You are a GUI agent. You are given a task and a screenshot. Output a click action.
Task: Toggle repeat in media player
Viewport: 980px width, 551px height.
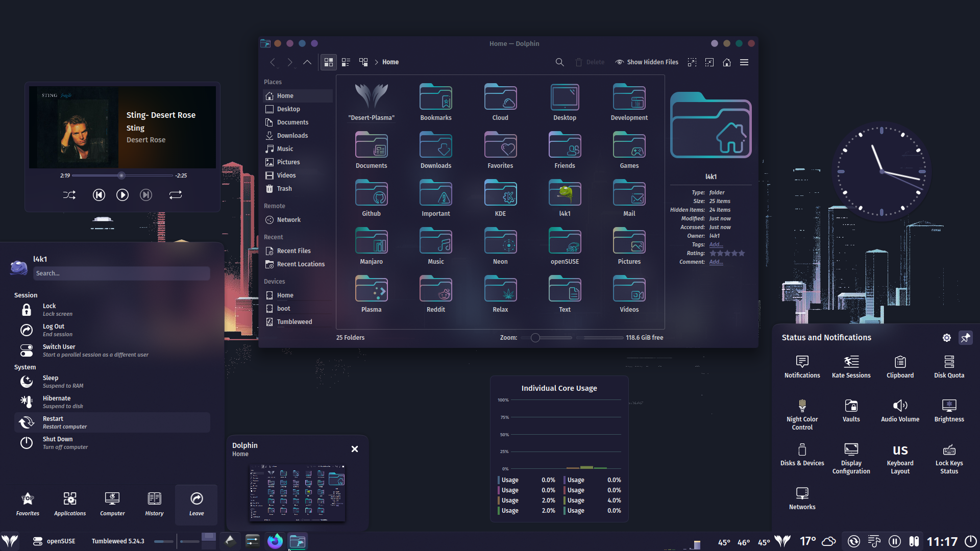click(x=176, y=195)
